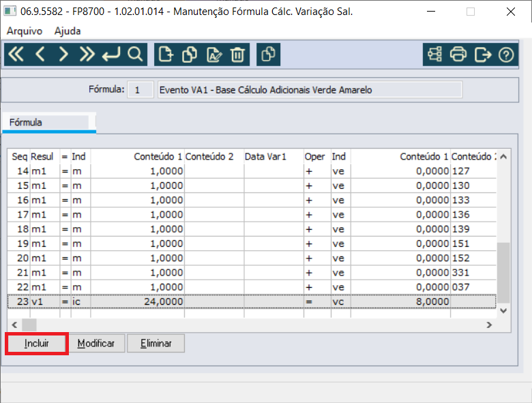The height and width of the screenshot is (403, 532).
Task: Click the Seq column header
Action: tap(19, 156)
